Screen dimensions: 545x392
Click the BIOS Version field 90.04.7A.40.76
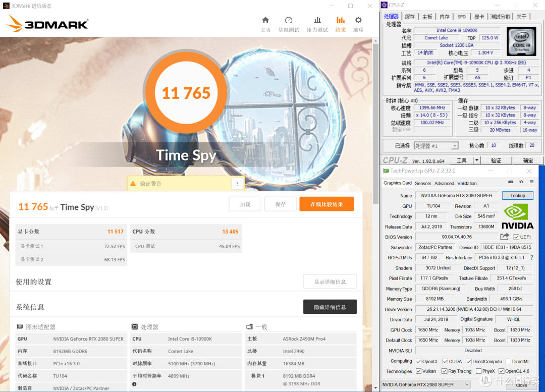tap(456, 237)
